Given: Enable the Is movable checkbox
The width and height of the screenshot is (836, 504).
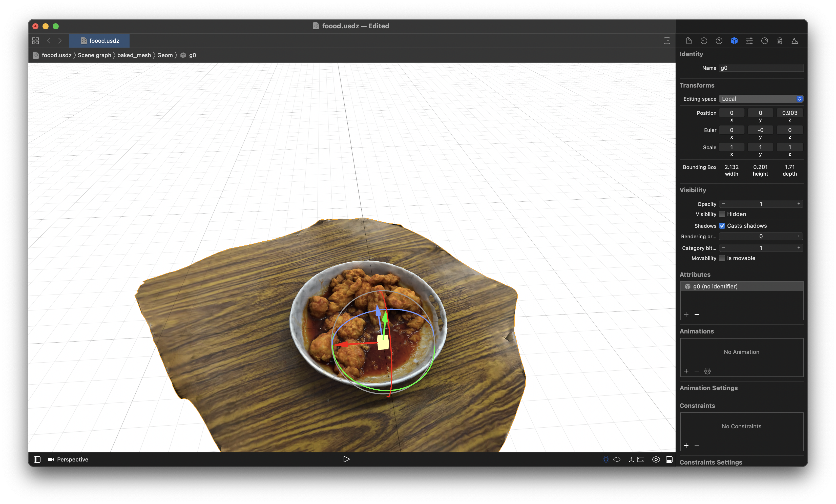Looking at the screenshot, I should click(722, 258).
